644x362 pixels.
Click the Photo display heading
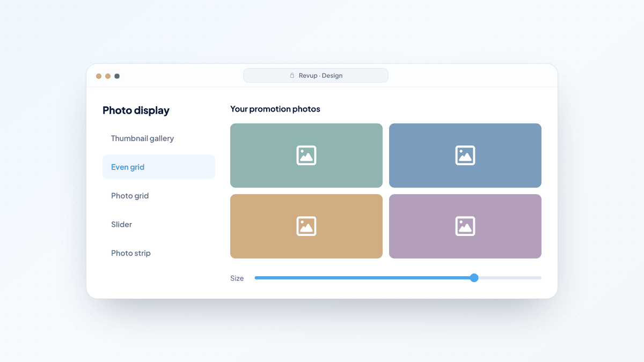coord(136,110)
